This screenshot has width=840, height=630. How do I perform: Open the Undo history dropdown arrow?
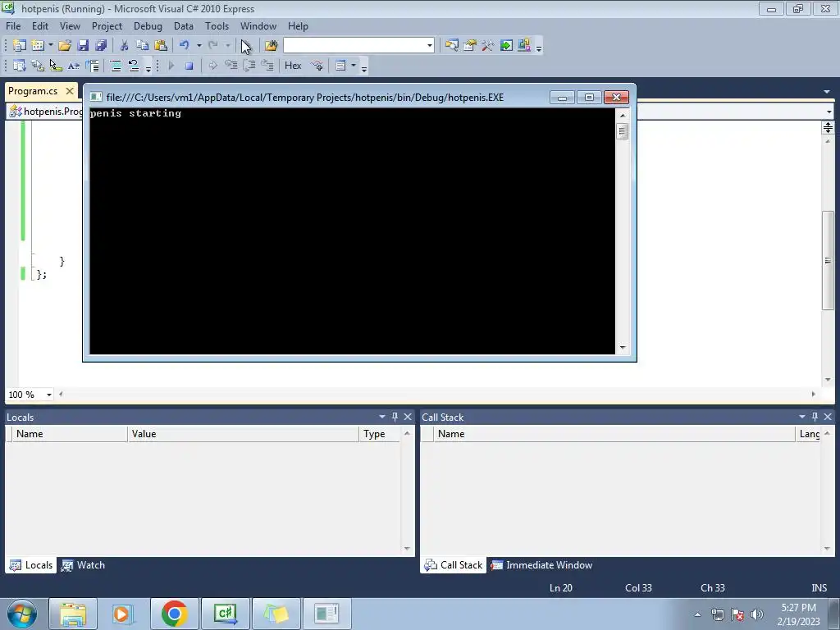point(199,46)
